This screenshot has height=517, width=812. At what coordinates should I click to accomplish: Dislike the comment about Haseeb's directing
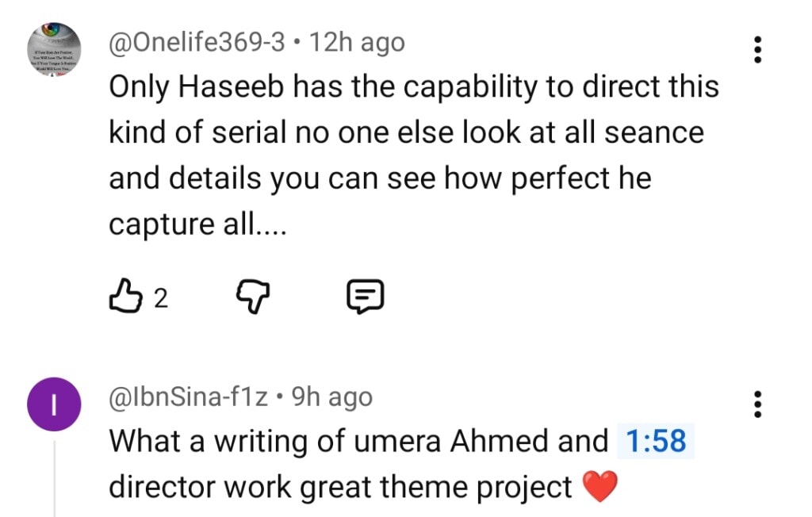point(255,297)
